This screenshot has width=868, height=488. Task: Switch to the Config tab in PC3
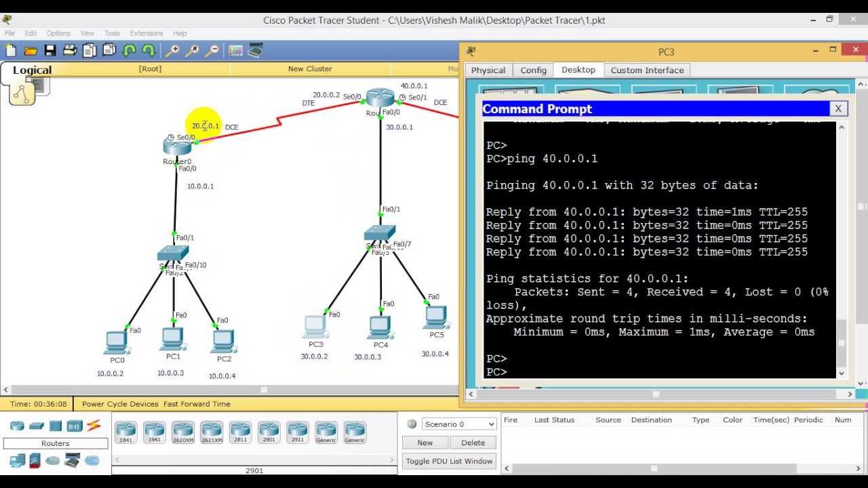534,70
